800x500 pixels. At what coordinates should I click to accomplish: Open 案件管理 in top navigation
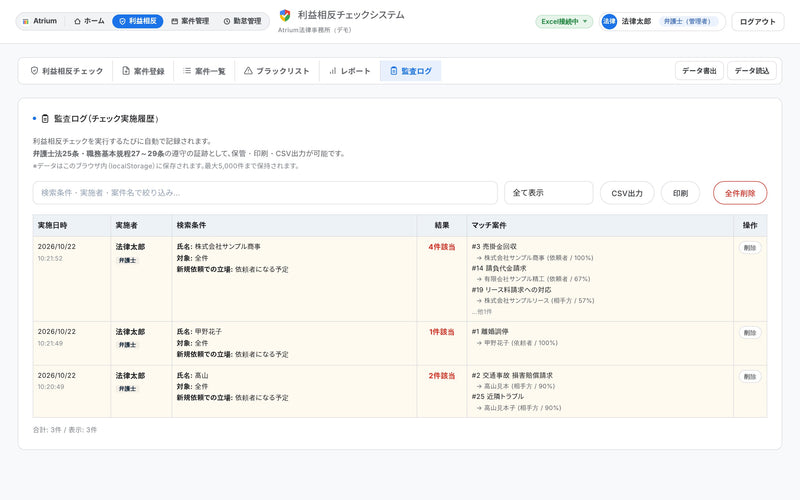coord(190,21)
